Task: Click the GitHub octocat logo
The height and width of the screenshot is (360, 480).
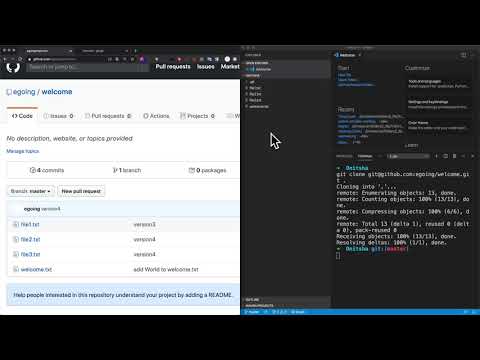Action: click(13, 67)
